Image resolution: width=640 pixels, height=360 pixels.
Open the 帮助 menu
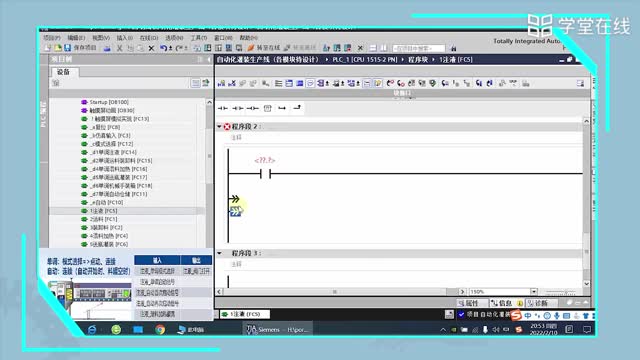(248, 38)
